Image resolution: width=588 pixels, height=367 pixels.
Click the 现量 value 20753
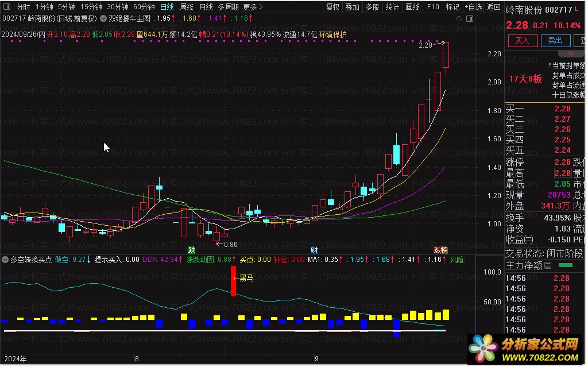coord(559,195)
